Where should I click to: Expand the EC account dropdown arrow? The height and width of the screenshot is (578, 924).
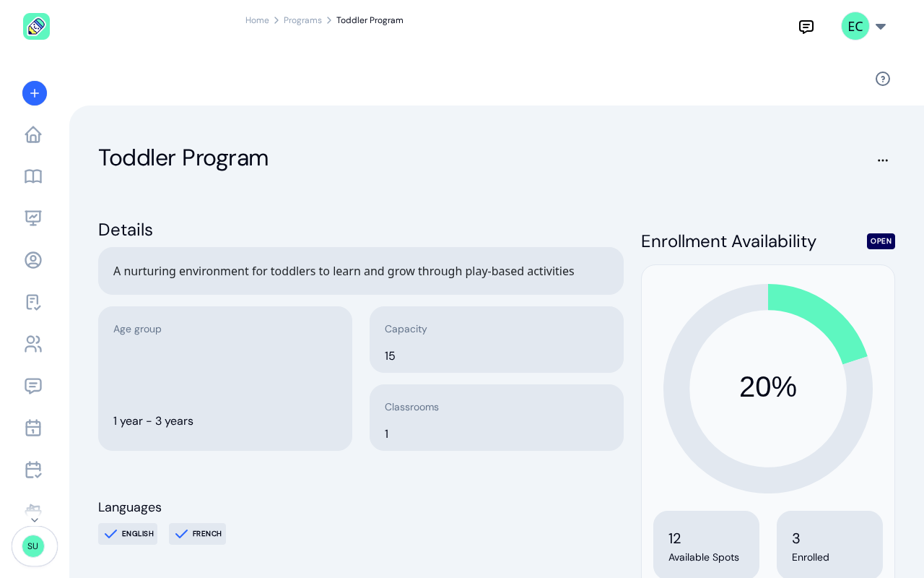[881, 27]
